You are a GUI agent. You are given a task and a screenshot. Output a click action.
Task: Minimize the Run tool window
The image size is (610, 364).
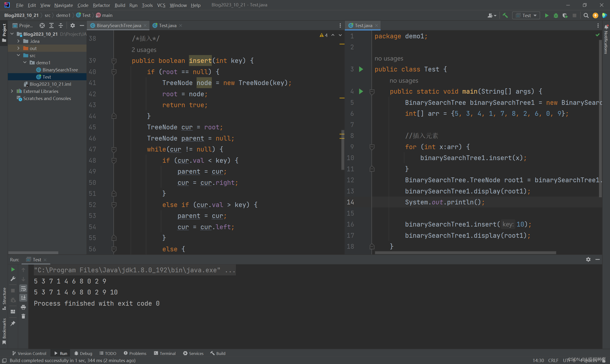[x=598, y=259]
